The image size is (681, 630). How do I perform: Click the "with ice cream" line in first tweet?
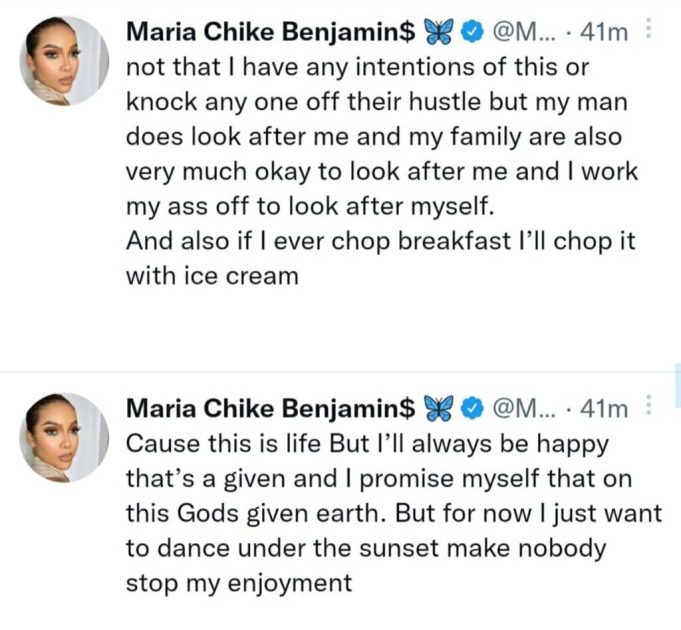212,276
